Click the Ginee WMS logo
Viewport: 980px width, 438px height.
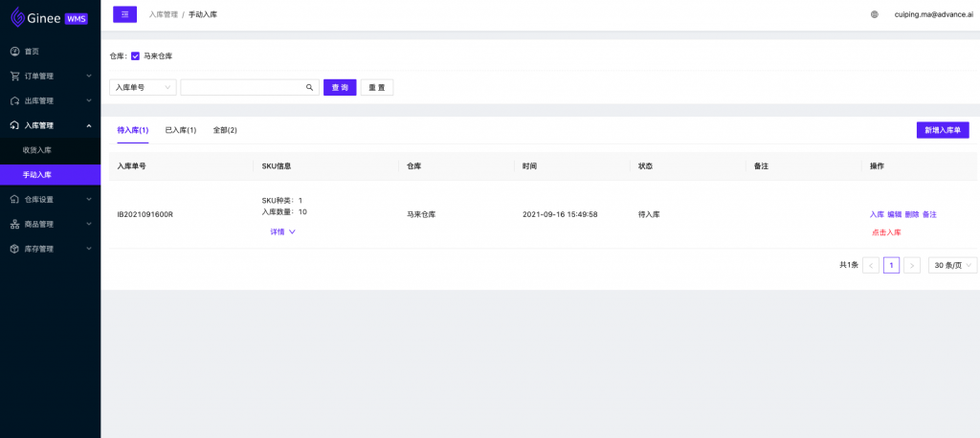click(x=50, y=17)
